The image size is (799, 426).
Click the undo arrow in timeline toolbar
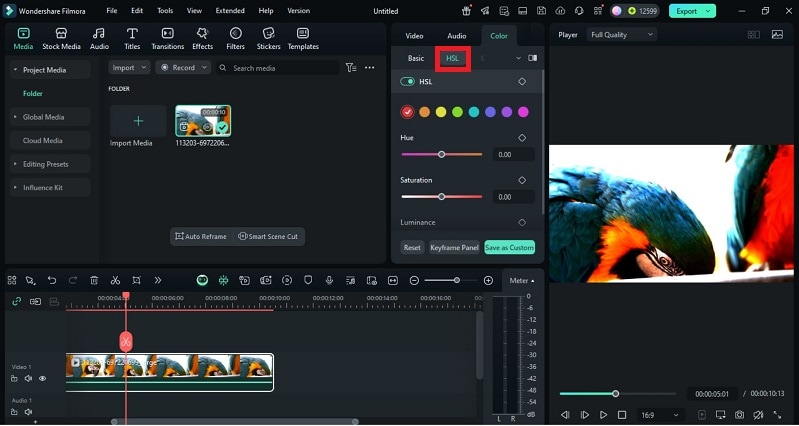pyautogui.click(x=51, y=280)
